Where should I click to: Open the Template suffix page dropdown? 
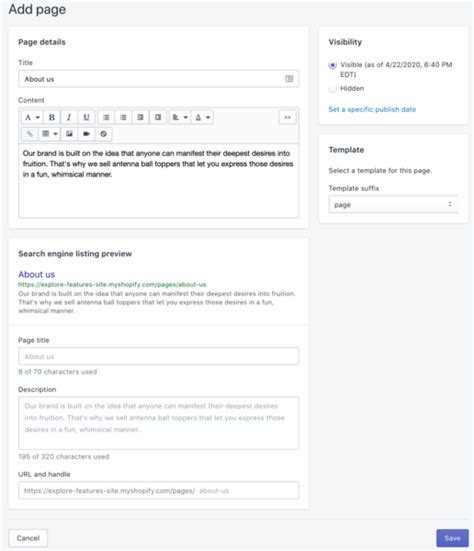(x=394, y=205)
